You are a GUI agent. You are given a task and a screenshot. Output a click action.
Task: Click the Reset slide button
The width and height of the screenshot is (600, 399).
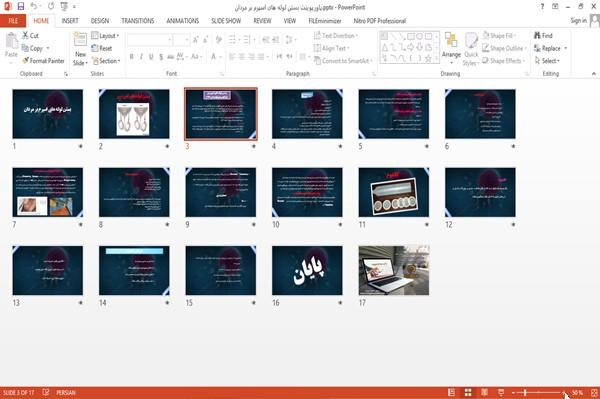(102, 48)
